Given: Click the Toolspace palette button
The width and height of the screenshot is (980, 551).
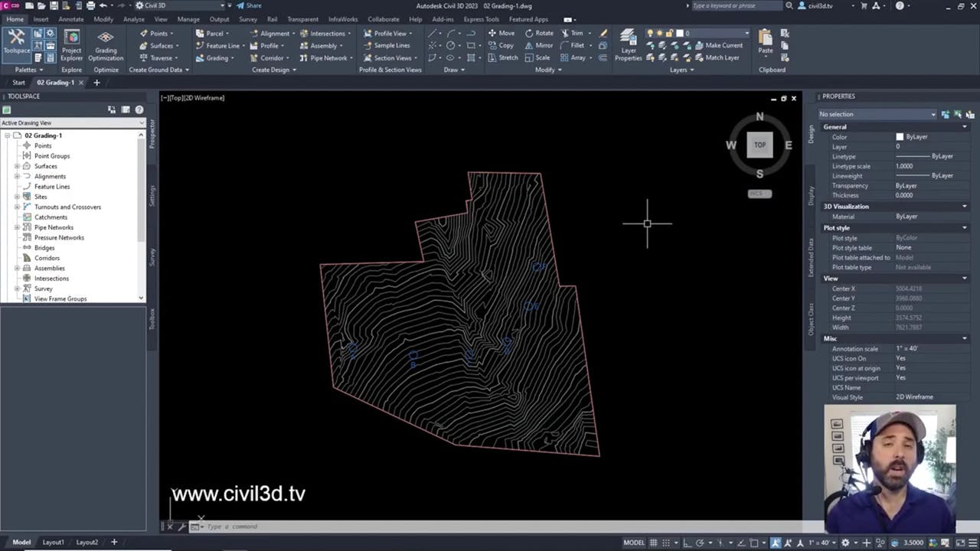Looking at the screenshot, I should (x=16, y=41).
